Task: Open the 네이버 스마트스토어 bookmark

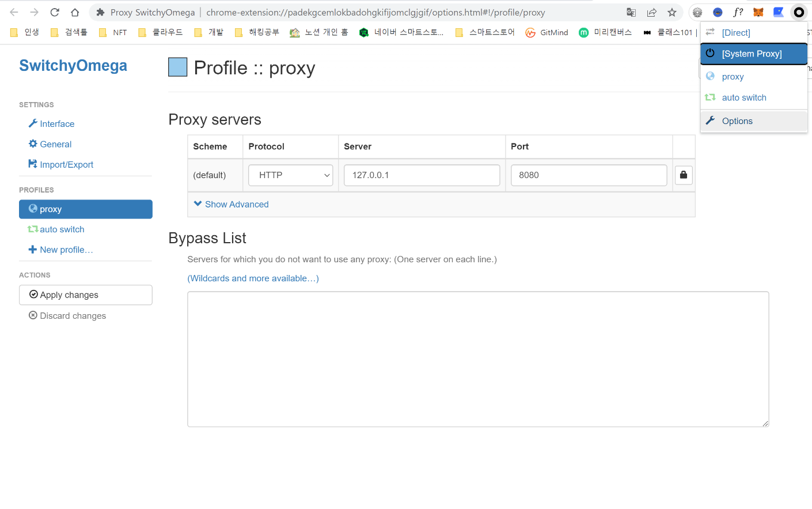Action: click(x=401, y=32)
